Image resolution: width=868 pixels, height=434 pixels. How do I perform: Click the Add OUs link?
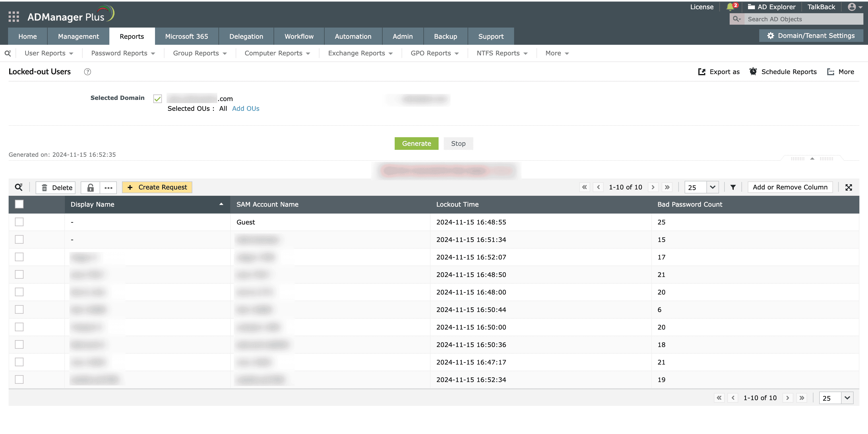[x=245, y=108]
